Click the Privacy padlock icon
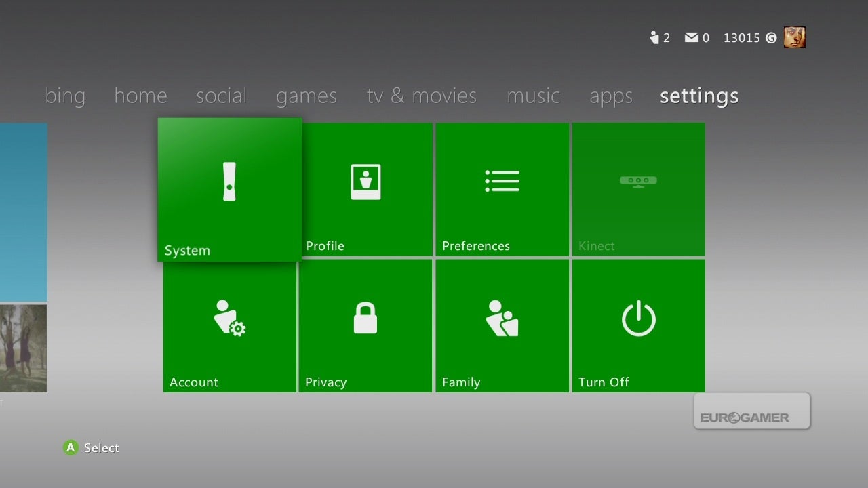The height and width of the screenshot is (488, 868). [x=366, y=317]
